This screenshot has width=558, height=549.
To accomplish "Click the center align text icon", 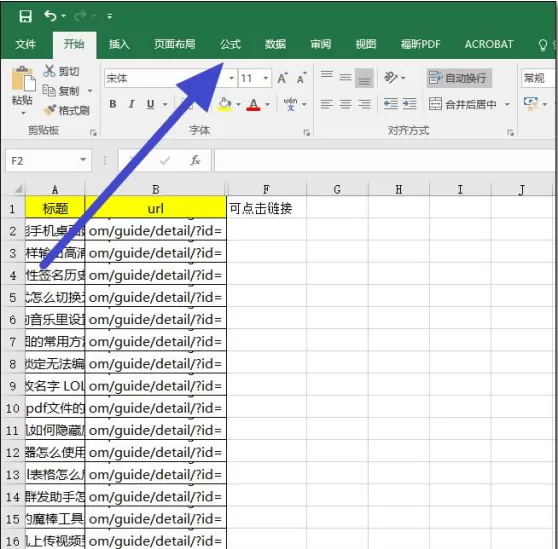I will click(x=345, y=104).
